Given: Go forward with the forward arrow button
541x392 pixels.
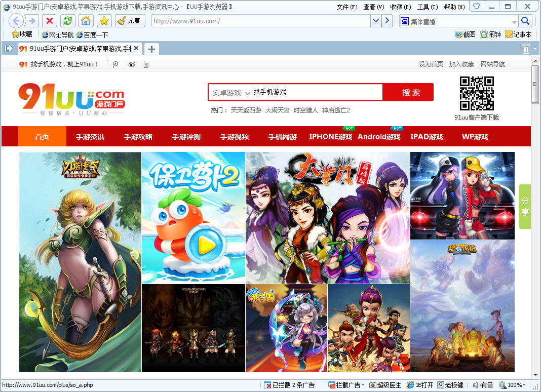Looking at the screenshot, I should point(32,21).
